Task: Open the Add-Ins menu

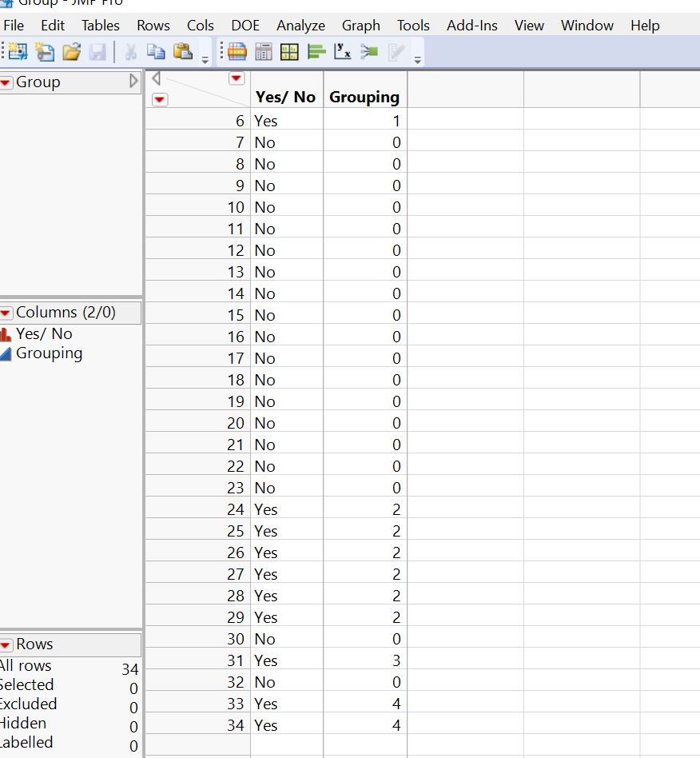Action: (472, 25)
